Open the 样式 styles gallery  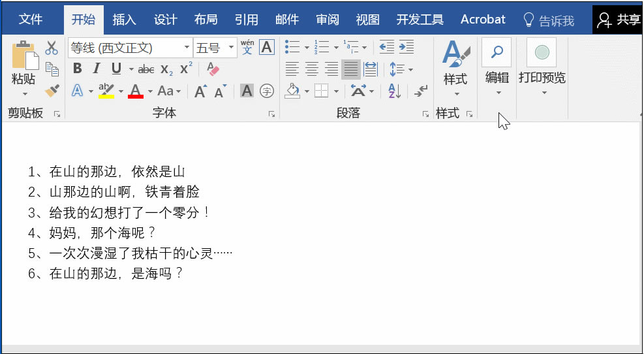(456, 68)
